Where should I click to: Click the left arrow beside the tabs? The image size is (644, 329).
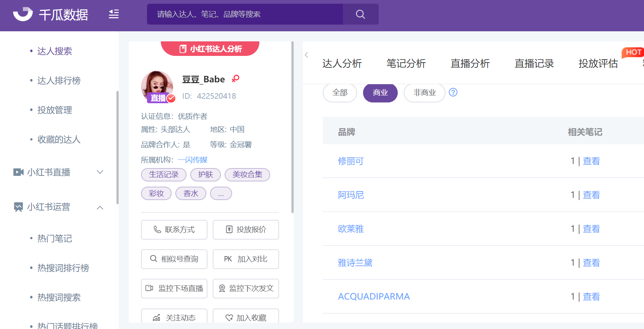(306, 55)
